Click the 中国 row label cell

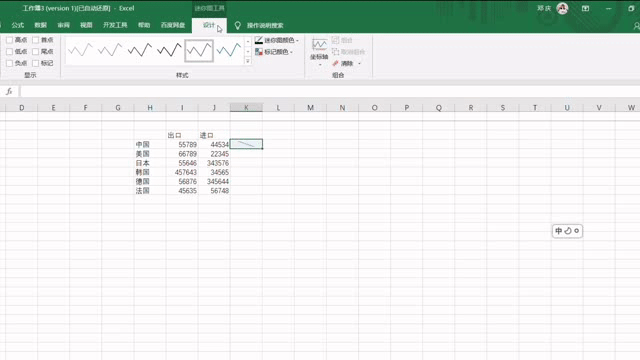150,144
